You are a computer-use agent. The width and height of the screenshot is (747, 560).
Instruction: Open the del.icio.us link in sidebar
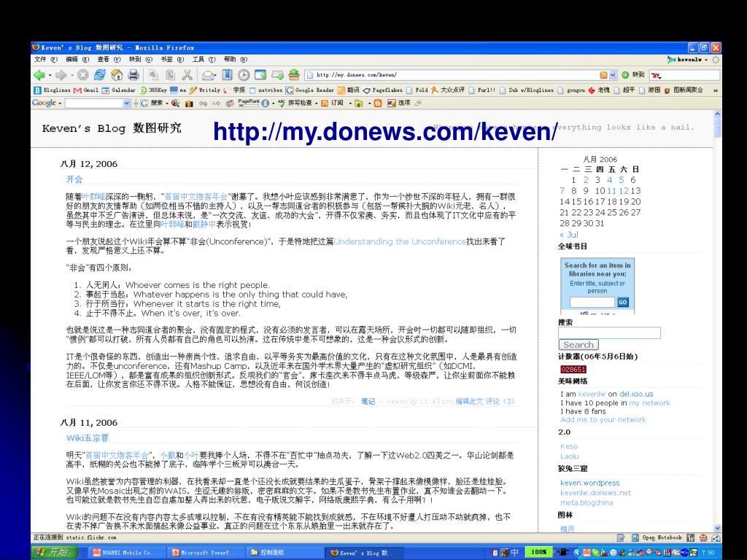636,394
